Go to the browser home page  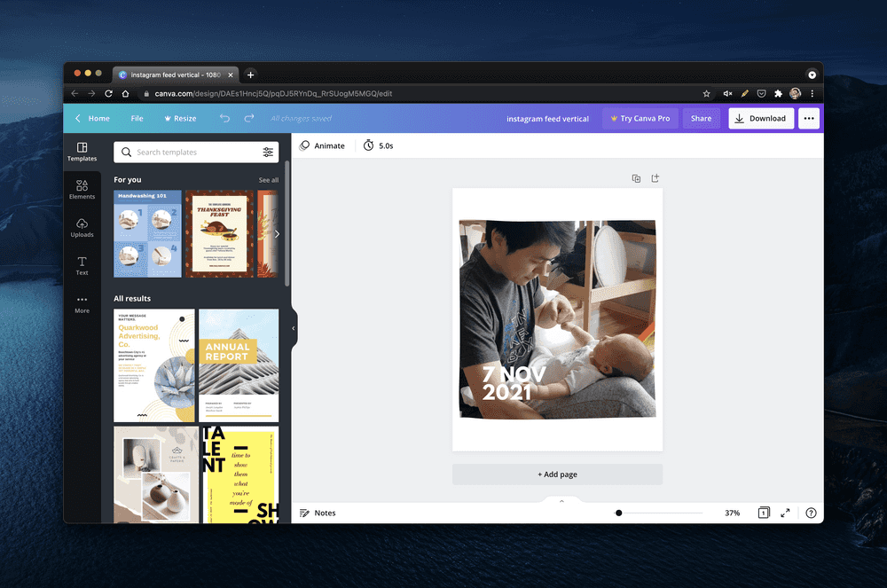pos(126,93)
